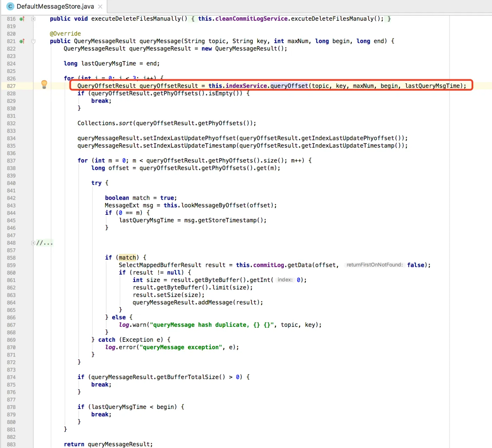Click line number 848 in the gutter
The image size is (492, 448).
pyautogui.click(x=11, y=243)
